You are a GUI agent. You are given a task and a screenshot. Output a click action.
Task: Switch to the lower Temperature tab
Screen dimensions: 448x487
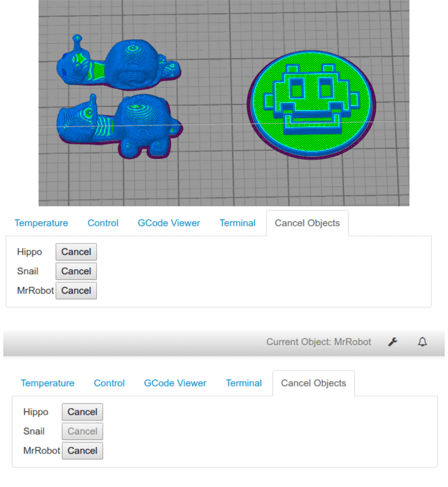pos(47,383)
